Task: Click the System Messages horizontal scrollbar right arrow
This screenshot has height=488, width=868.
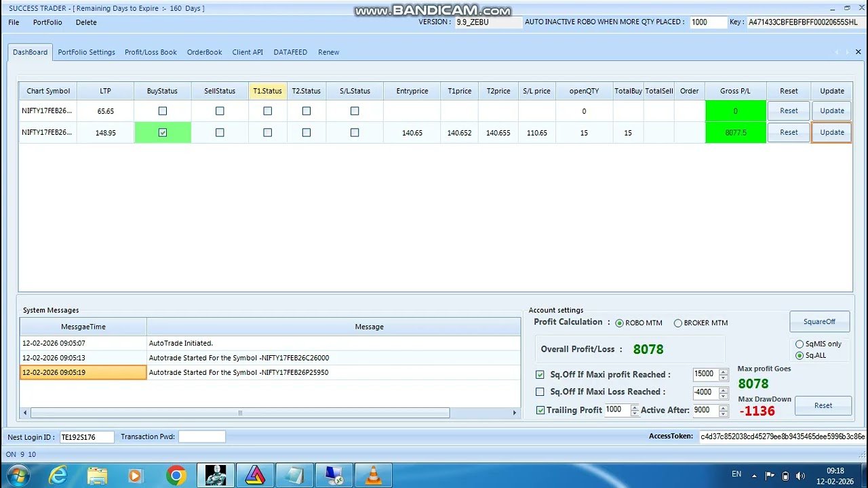Action: [513, 412]
